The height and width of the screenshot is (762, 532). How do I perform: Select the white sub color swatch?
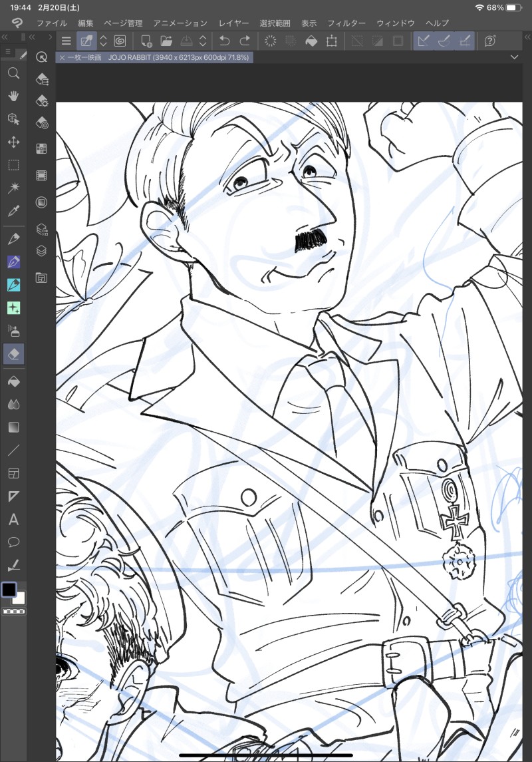pos(20,599)
